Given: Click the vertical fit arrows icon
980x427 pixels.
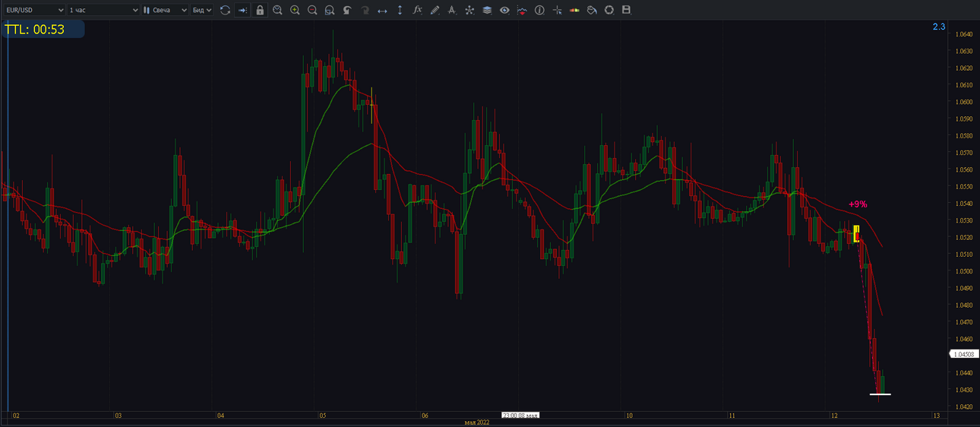Looking at the screenshot, I should point(400,10).
